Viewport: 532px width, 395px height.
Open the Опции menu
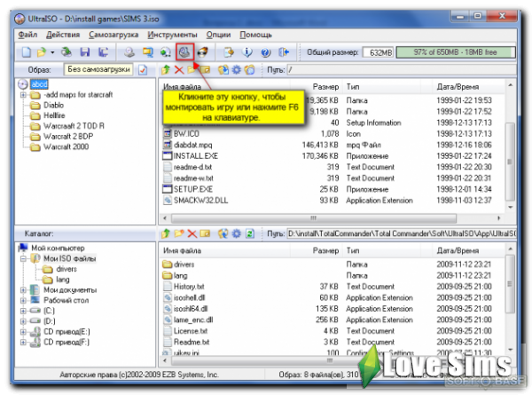[218, 35]
